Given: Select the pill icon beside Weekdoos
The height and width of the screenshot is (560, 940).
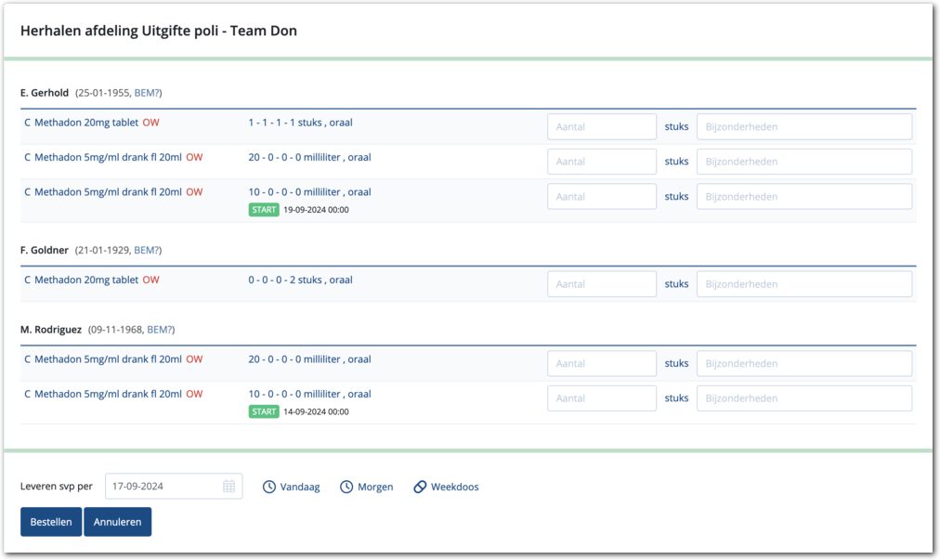Looking at the screenshot, I should [420, 487].
